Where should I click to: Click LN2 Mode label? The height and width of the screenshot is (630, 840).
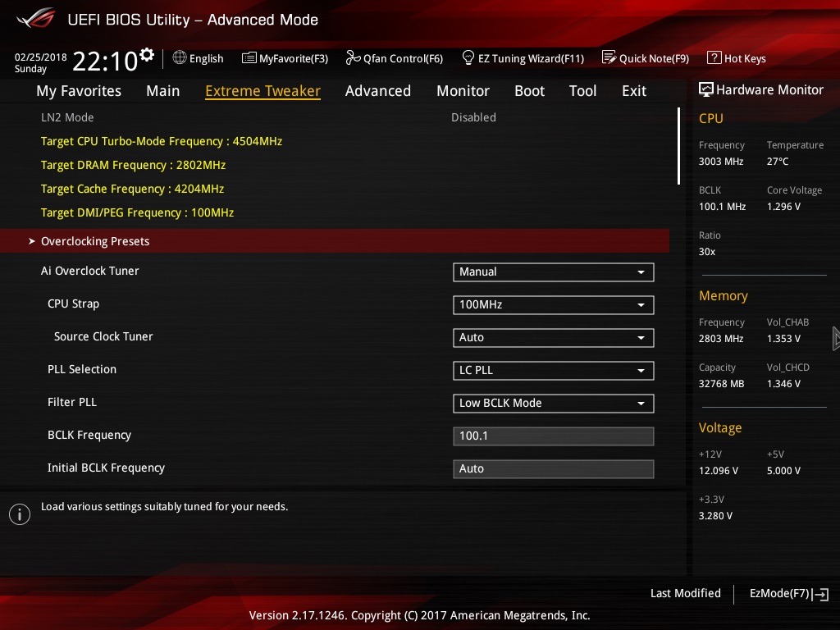pos(67,117)
